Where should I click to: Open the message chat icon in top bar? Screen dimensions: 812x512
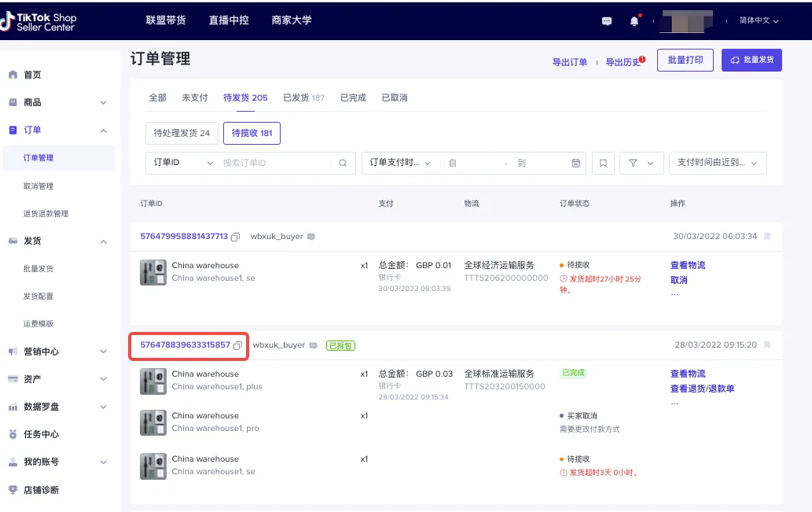[606, 21]
